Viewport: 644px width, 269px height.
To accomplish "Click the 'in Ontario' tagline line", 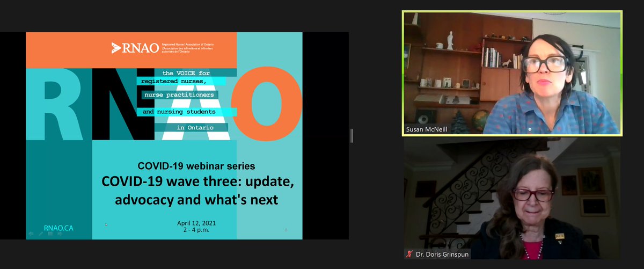I will (194, 127).
